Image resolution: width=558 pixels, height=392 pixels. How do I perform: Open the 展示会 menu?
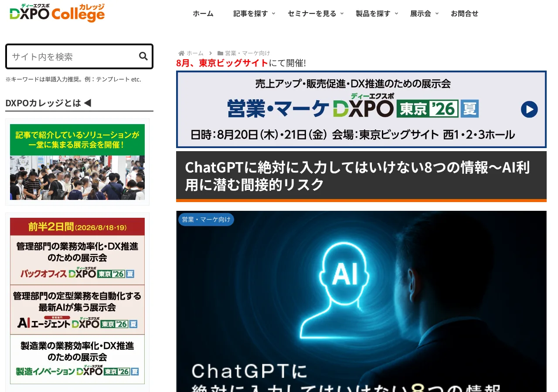click(421, 14)
